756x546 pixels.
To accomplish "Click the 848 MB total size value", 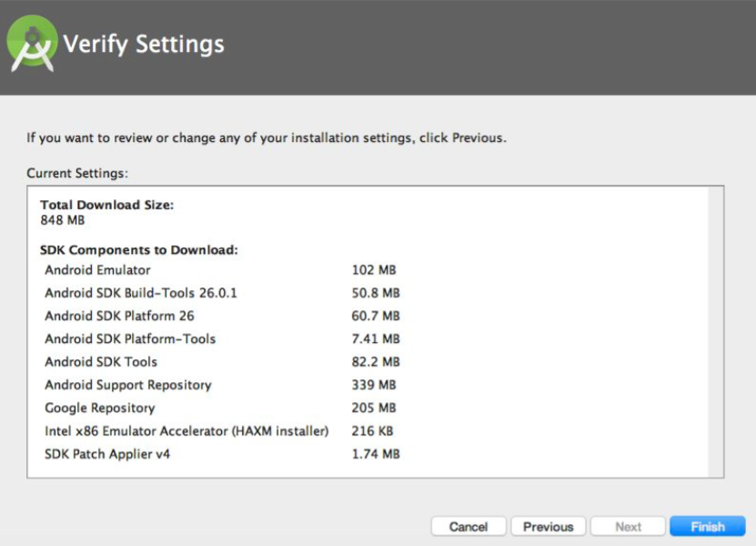I will (62, 220).
